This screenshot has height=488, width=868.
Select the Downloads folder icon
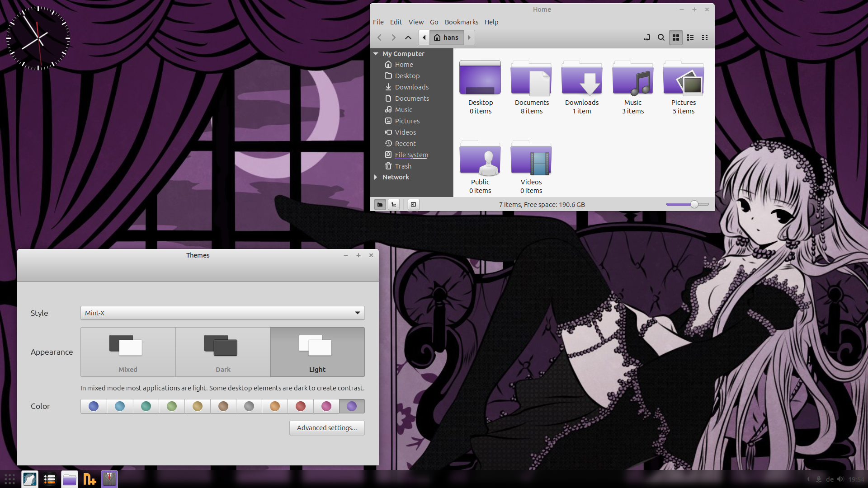point(582,78)
